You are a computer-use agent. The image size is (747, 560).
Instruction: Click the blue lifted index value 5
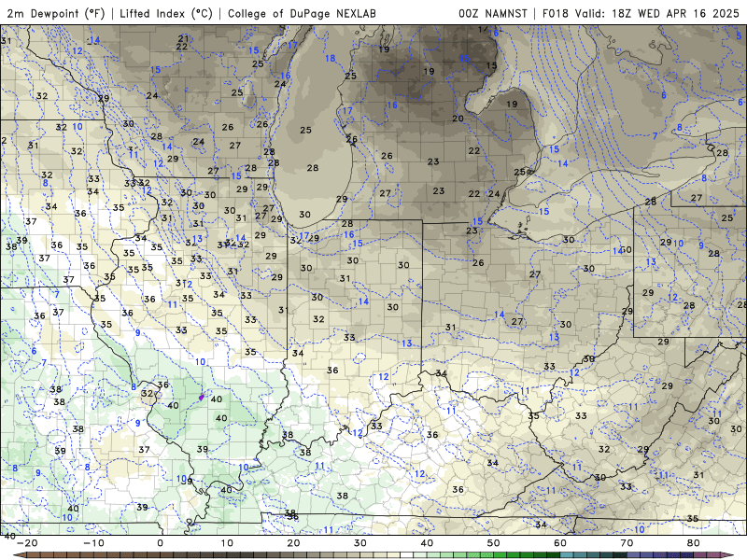[x=739, y=35]
